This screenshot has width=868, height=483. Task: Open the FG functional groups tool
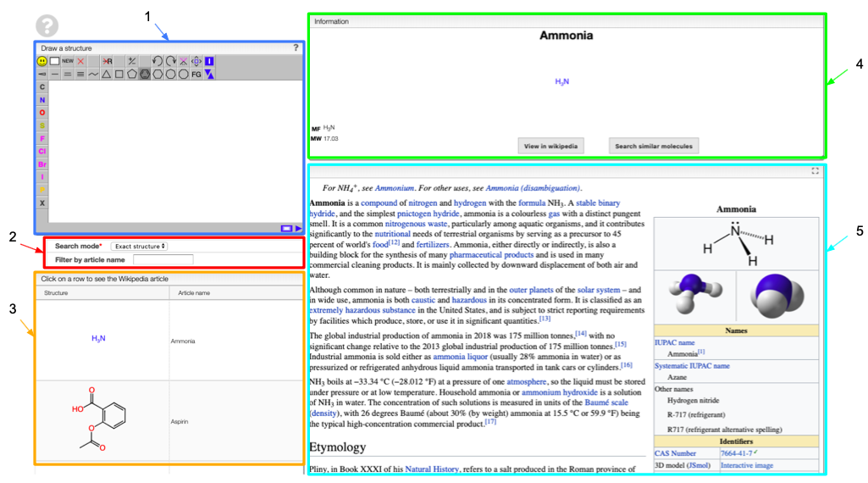[196, 75]
